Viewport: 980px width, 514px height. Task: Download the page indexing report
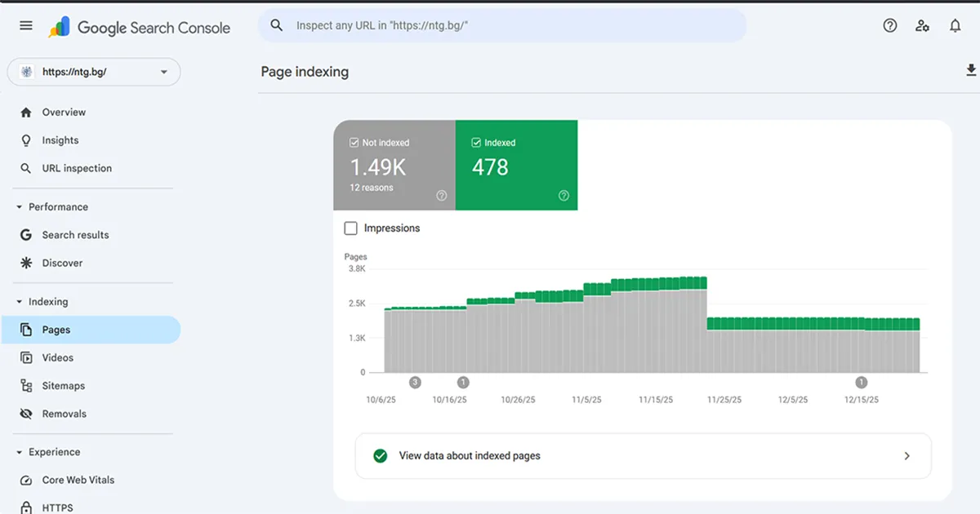coord(970,71)
